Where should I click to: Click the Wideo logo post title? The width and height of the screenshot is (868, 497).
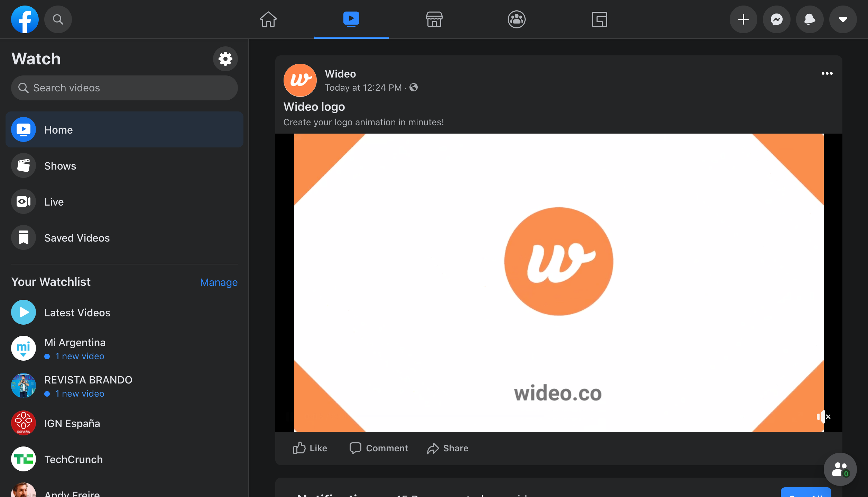[314, 107]
